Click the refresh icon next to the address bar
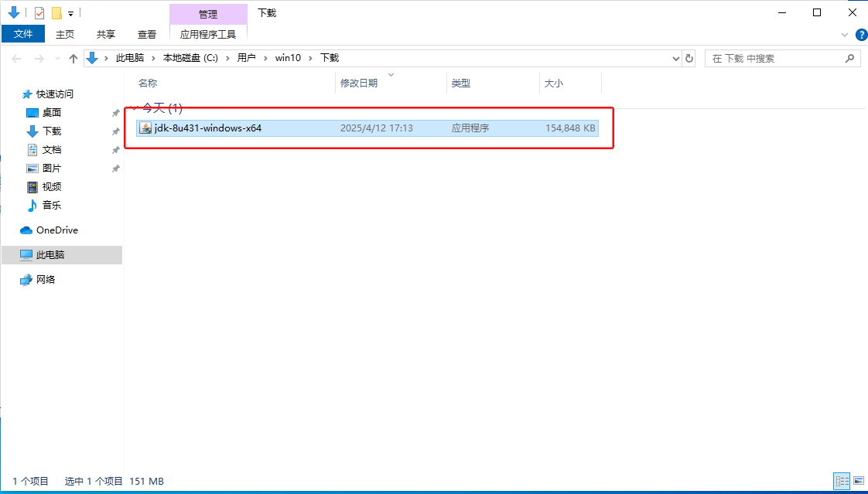The width and height of the screenshot is (868, 494). click(689, 58)
